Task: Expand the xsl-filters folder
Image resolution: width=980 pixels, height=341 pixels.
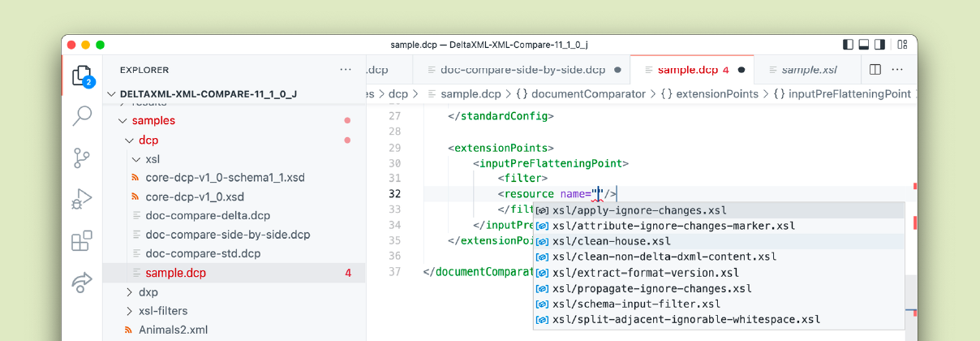Action: pyautogui.click(x=131, y=311)
